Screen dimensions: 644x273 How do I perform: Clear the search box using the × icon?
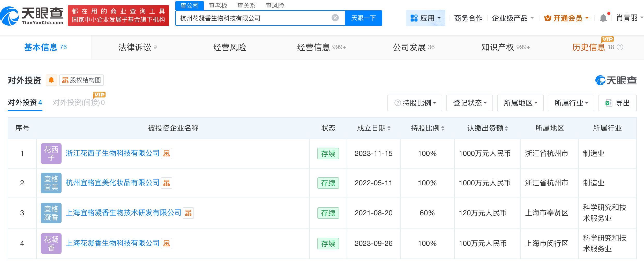335,18
